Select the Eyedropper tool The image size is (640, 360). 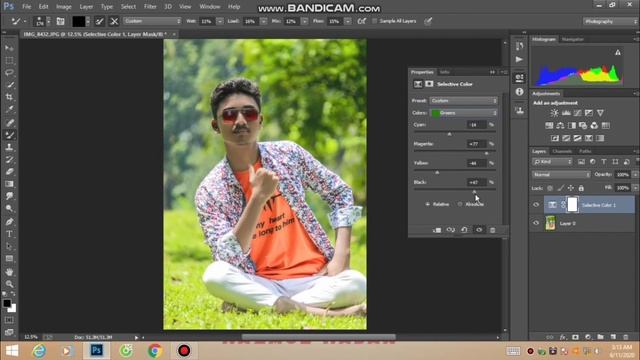pyautogui.click(x=9, y=109)
